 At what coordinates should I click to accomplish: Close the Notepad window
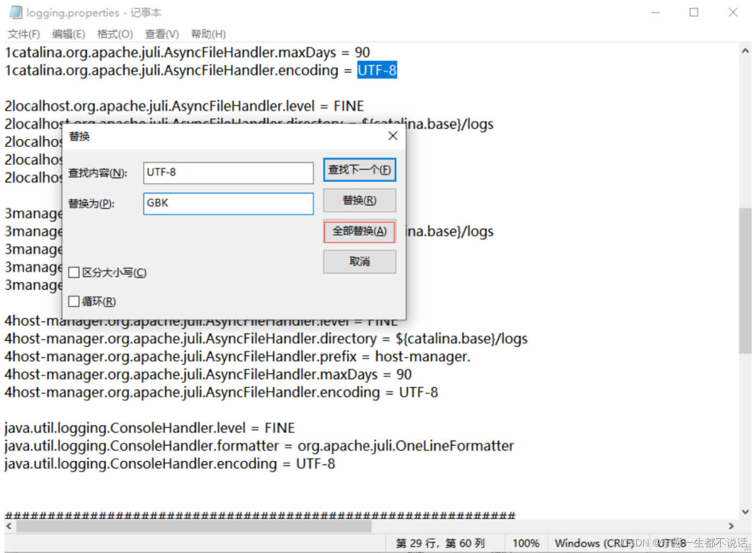click(733, 12)
